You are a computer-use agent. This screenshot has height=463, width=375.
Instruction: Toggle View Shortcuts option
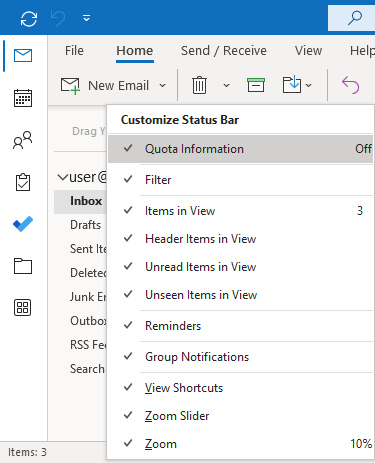(x=240, y=388)
